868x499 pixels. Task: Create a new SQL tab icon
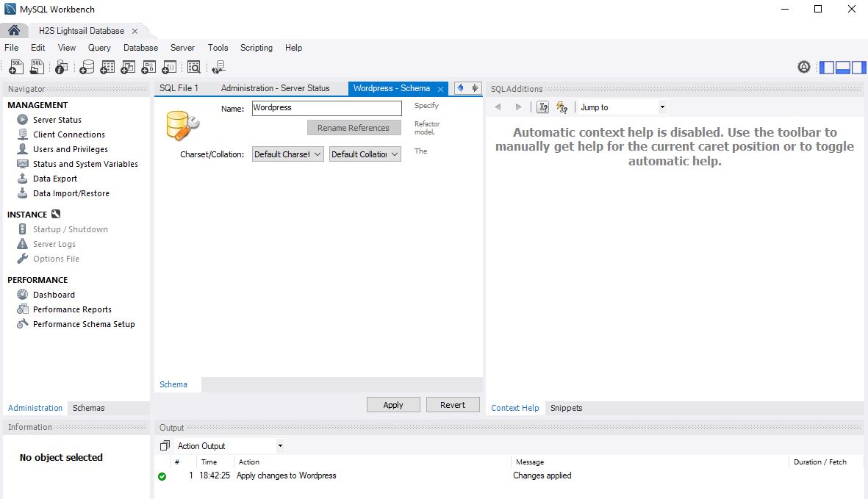(x=16, y=67)
